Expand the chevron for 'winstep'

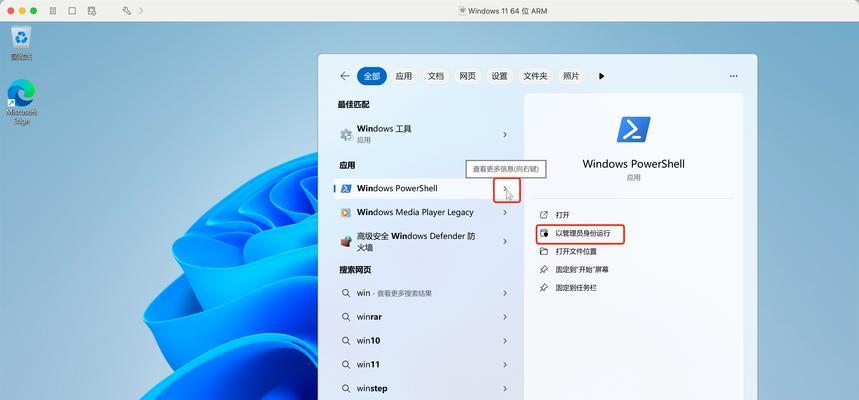[505, 388]
